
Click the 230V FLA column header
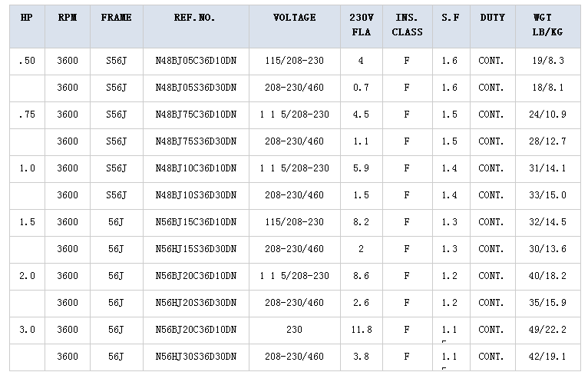[x=361, y=25]
